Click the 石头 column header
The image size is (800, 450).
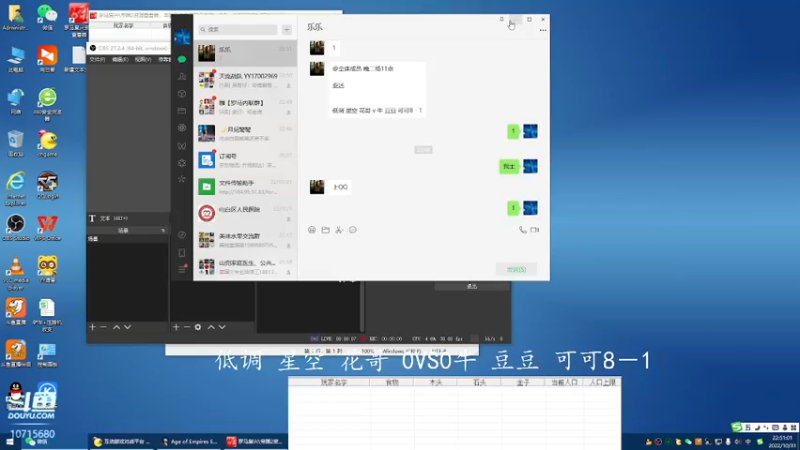coord(479,382)
